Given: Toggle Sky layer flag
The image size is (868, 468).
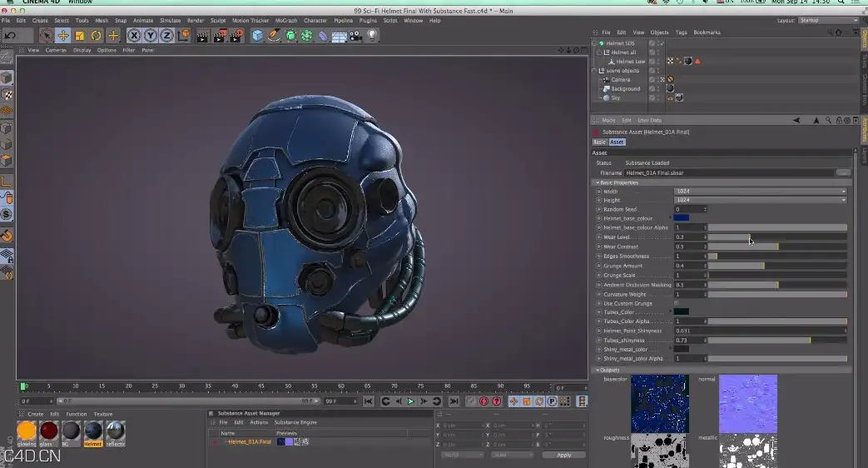Looking at the screenshot, I should coord(652,97).
